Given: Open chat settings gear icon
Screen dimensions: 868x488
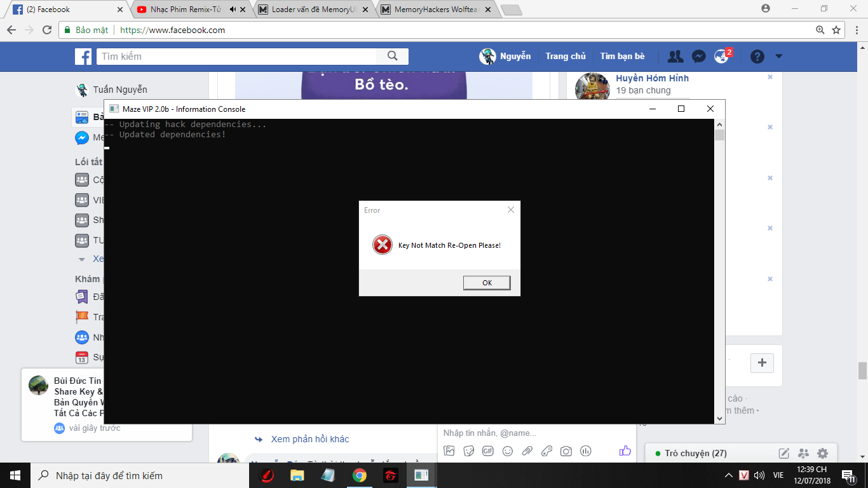Looking at the screenshot, I should coord(823,453).
